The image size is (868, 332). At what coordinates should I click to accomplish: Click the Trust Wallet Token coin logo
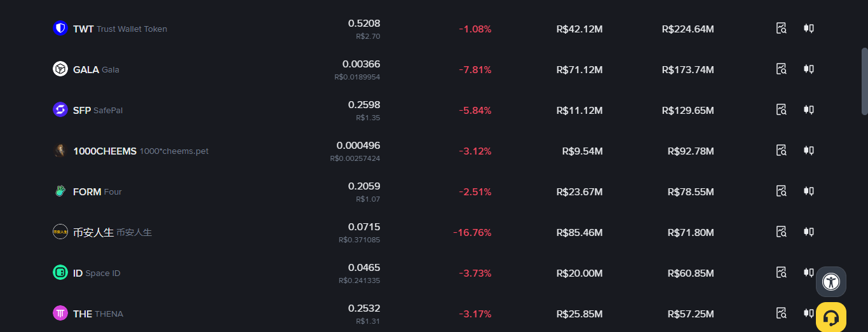coord(60,28)
